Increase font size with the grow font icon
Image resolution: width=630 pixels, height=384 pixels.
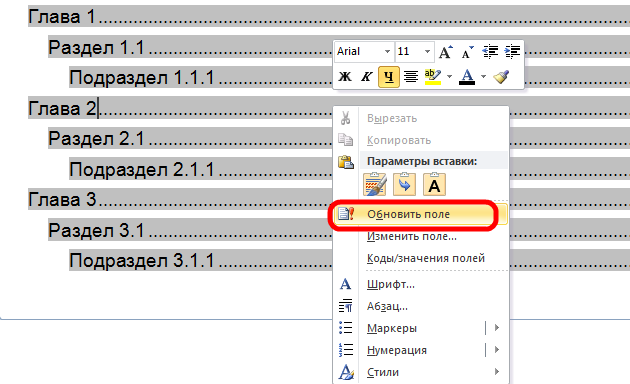click(x=445, y=52)
